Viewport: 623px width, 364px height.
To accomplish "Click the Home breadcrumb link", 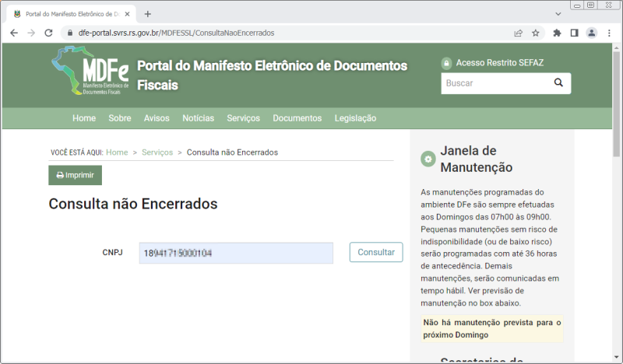I will [x=117, y=152].
